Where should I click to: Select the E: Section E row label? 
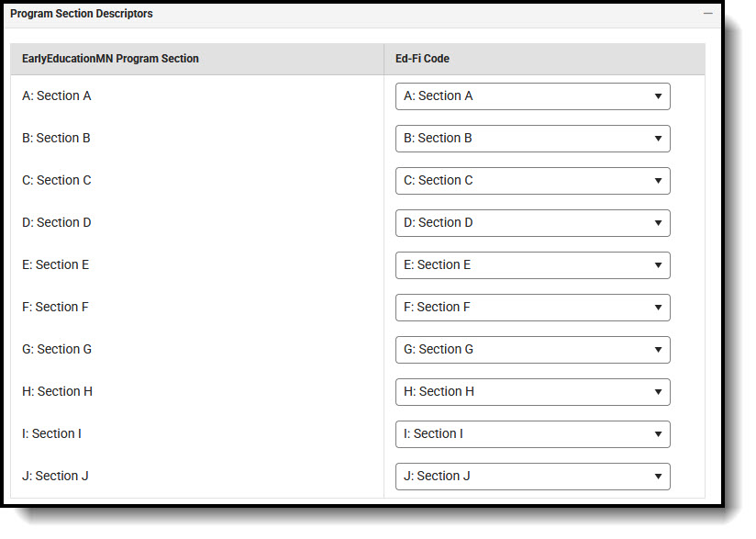[x=55, y=265]
